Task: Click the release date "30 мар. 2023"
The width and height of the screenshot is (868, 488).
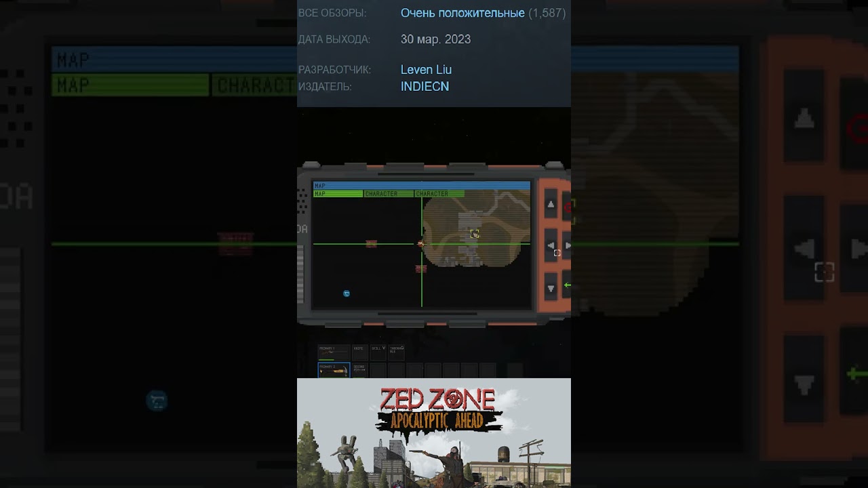Action: 435,39
